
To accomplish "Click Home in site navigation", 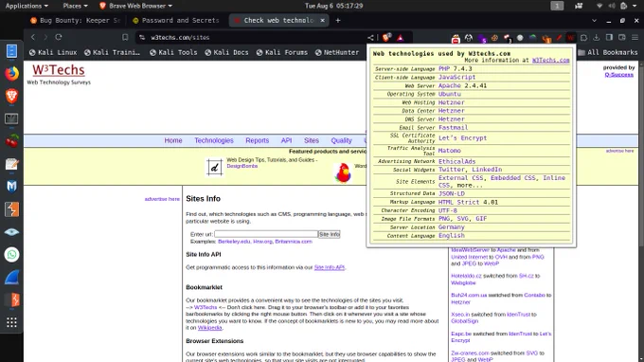I will click(173, 140).
